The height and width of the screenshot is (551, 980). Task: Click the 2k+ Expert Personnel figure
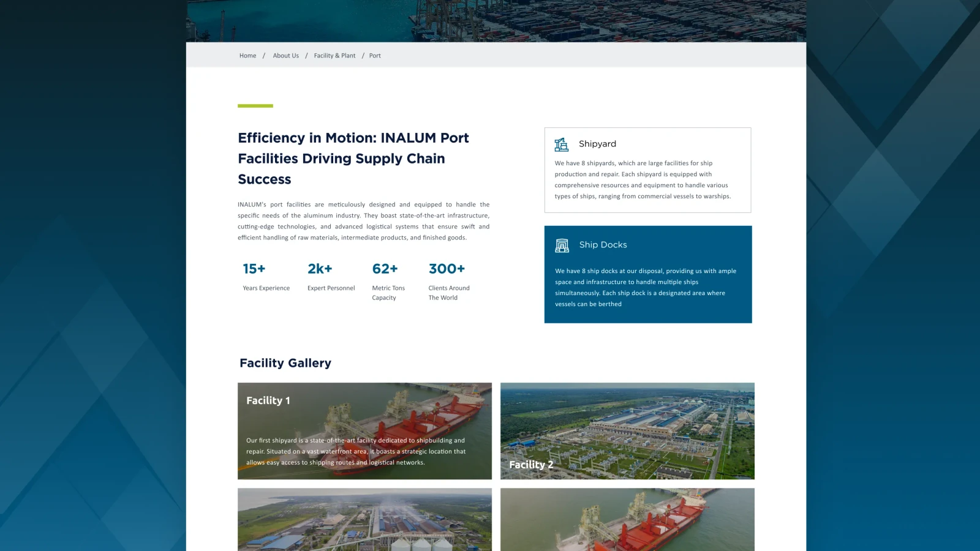tap(320, 269)
